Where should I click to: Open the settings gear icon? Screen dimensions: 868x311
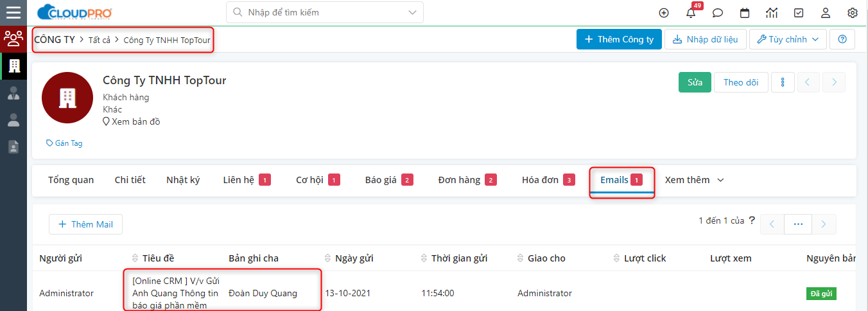853,13
